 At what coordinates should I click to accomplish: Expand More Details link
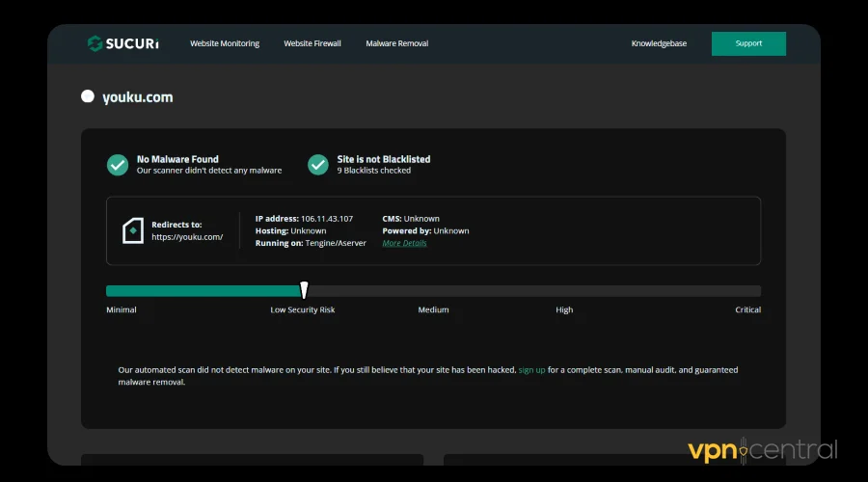tap(404, 243)
